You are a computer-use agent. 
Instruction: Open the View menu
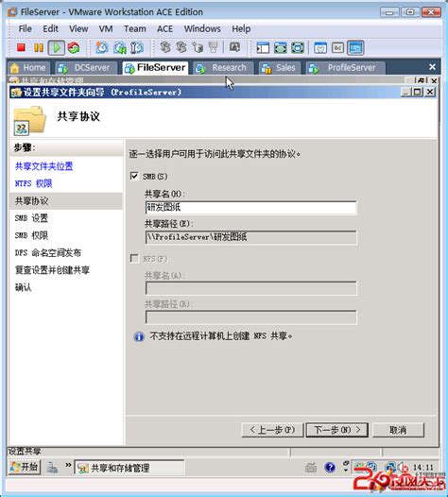click(78, 29)
